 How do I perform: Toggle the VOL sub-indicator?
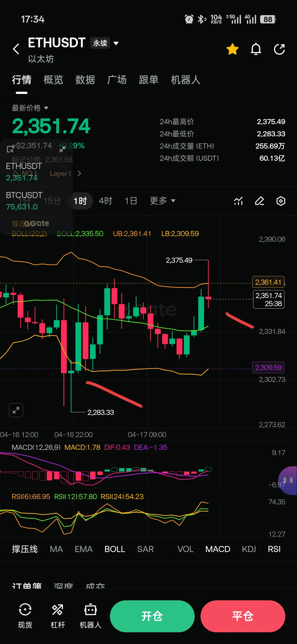point(185,549)
